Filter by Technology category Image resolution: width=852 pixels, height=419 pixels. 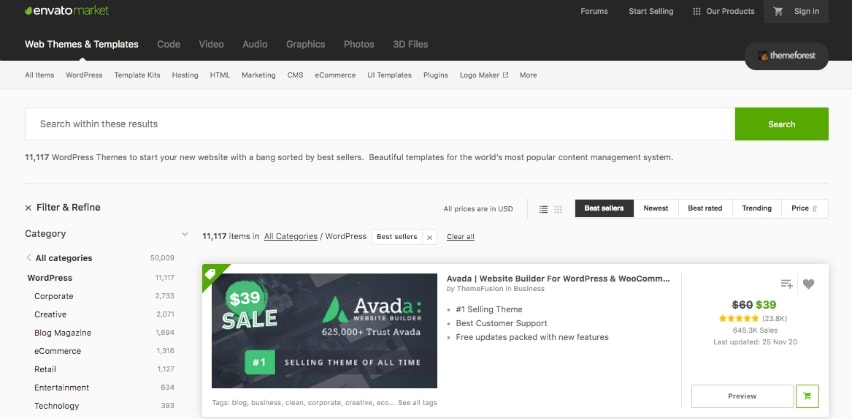click(x=57, y=406)
